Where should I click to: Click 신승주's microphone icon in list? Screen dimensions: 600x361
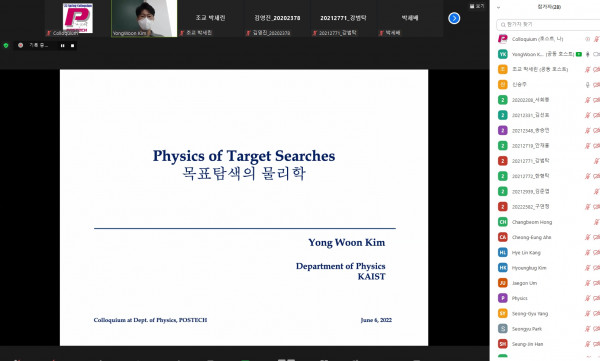click(x=588, y=85)
